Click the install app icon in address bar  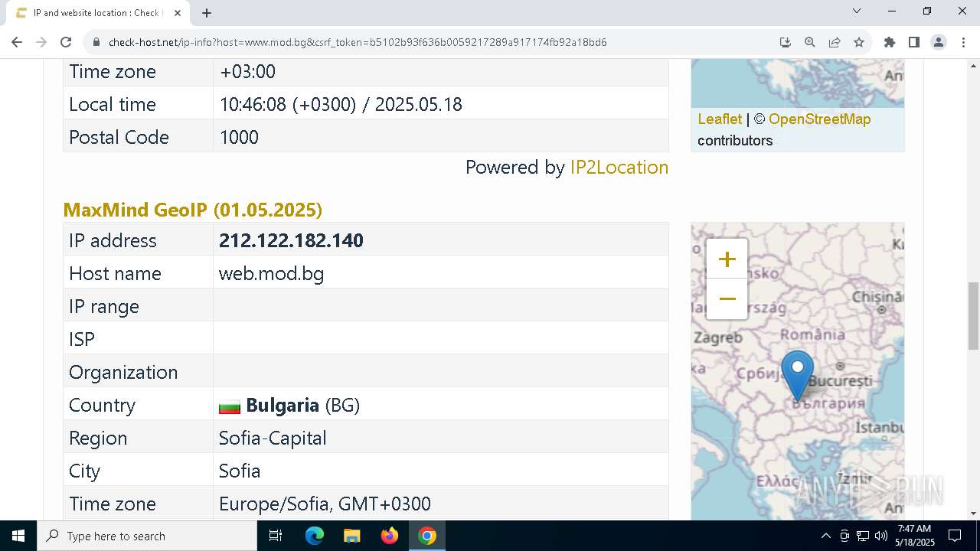coord(785,42)
